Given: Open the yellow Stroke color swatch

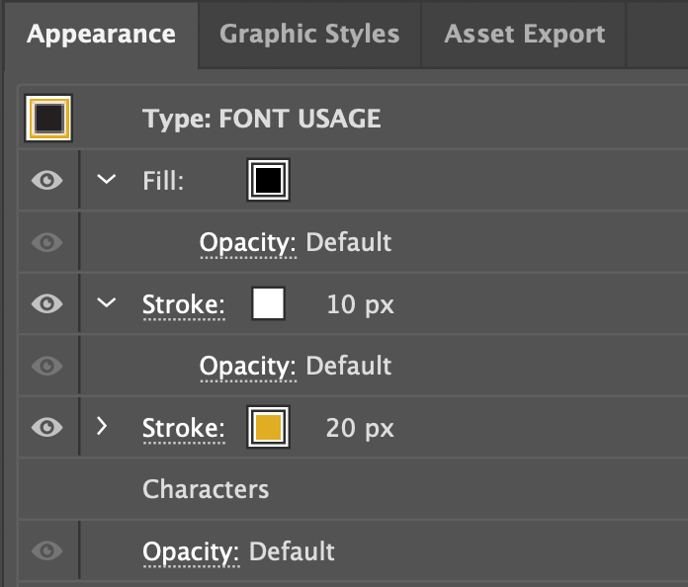Looking at the screenshot, I should tap(268, 428).
